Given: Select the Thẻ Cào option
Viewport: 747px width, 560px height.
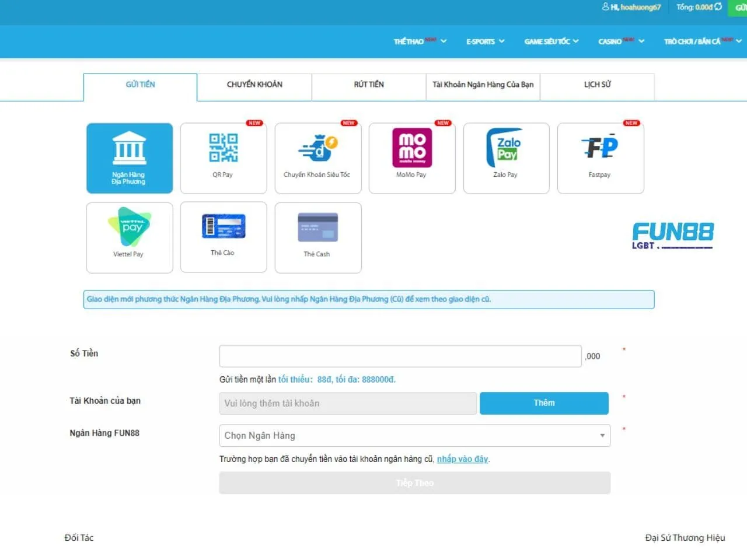Looking at the screenshot, I should (x=224, y=237).
